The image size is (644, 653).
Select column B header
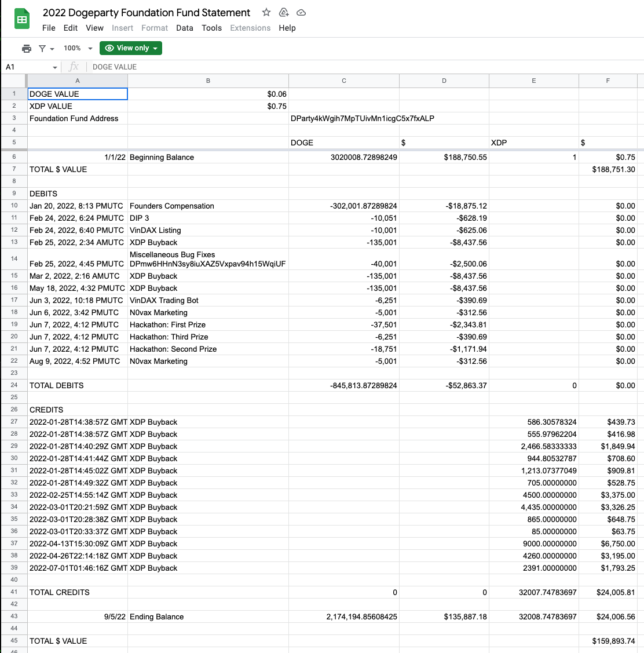[208, 81]
